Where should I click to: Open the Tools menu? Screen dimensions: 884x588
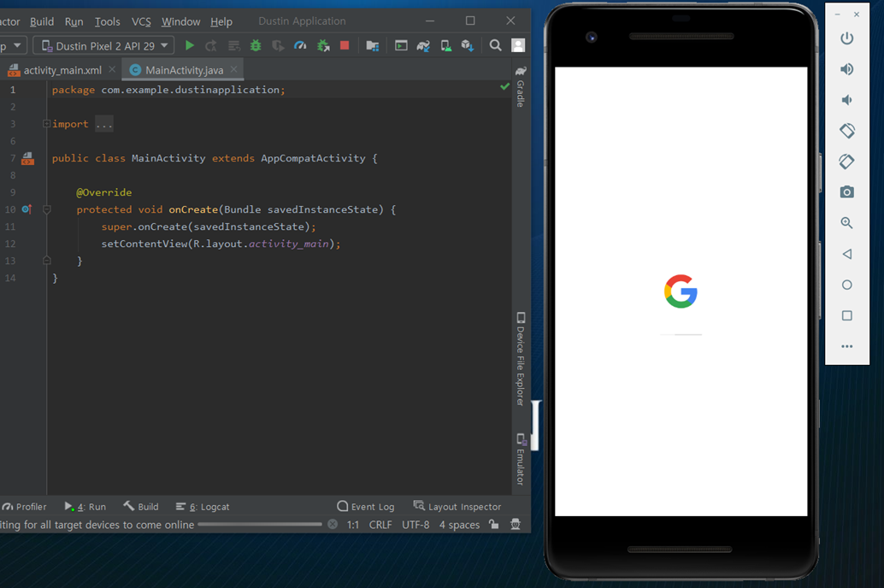(x=107, y=21)
